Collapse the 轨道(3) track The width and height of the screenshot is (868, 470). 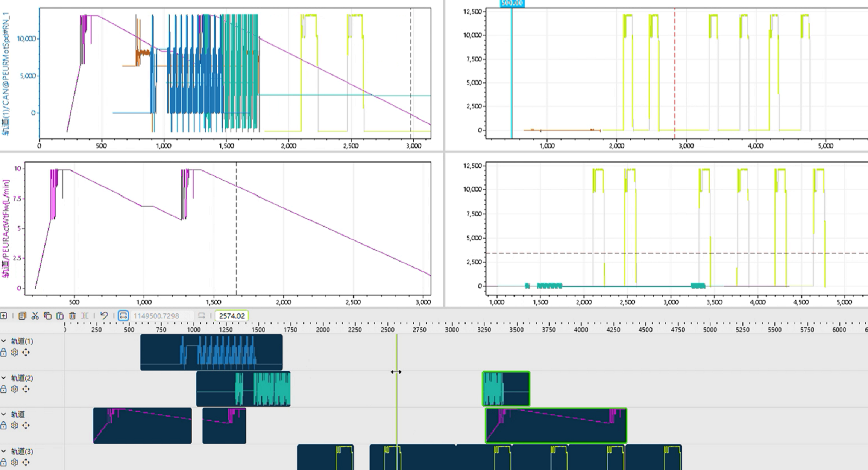tap(4, 451)
